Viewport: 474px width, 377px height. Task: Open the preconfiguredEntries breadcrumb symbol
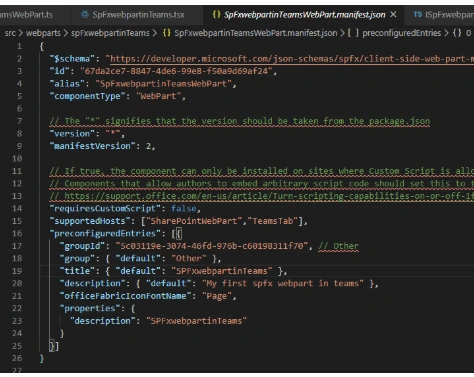pyautogui.click(x=402, y=33)
